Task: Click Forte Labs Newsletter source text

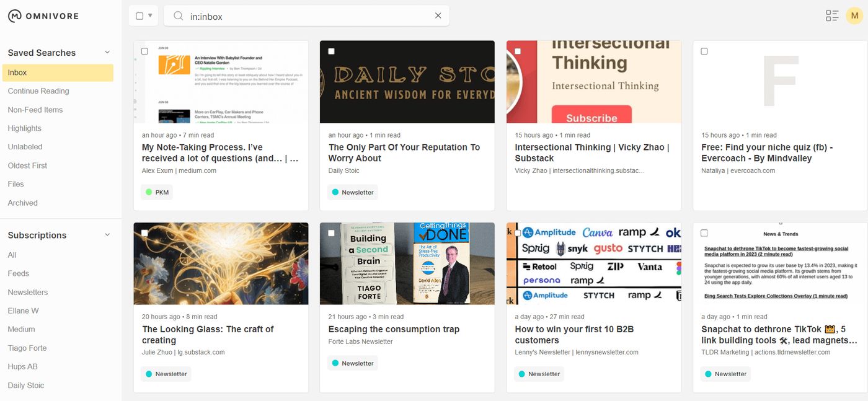Action: [x=361, y=342]
